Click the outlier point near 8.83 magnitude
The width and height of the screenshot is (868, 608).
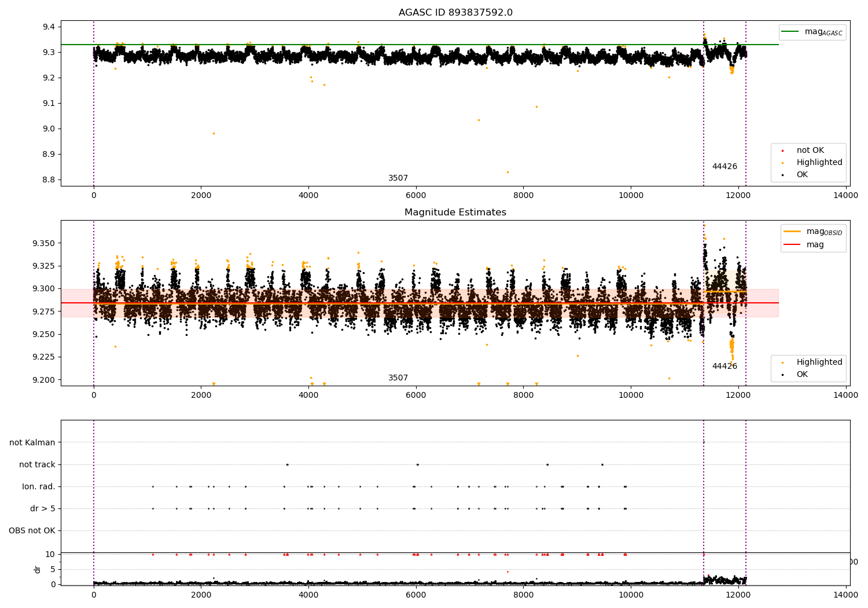[507, 172]
